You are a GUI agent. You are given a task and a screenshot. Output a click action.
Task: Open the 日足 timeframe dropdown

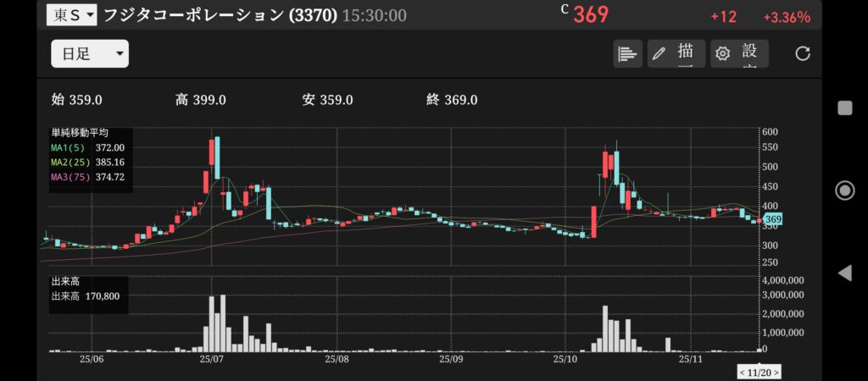[x=89, y=54]
